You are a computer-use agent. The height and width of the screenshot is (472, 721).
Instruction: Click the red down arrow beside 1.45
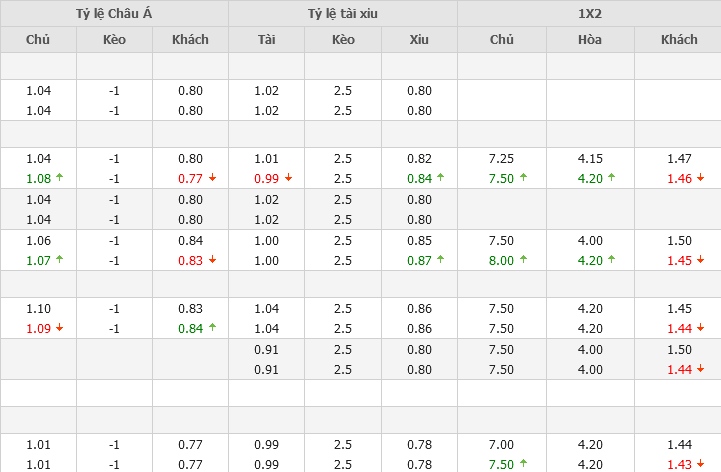click(701, 260)
